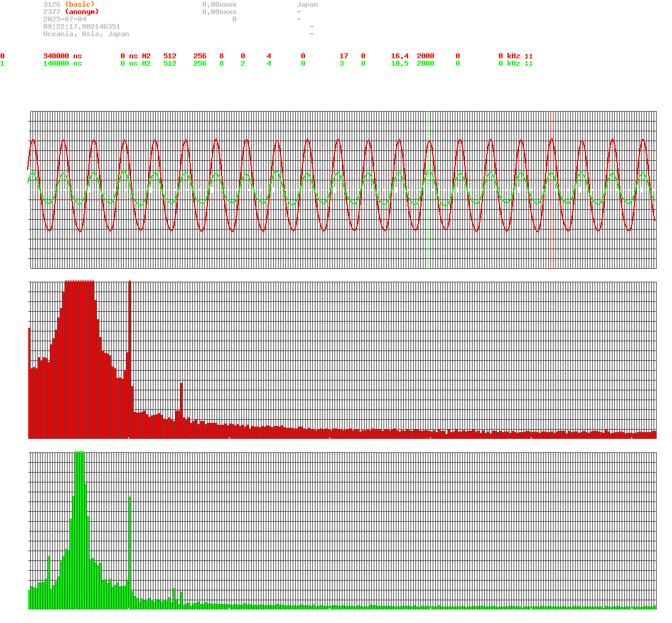The height and width of the screenshot is (623, 672).
Task: Select the date '2025-07-04'
Action: point(64,19)
